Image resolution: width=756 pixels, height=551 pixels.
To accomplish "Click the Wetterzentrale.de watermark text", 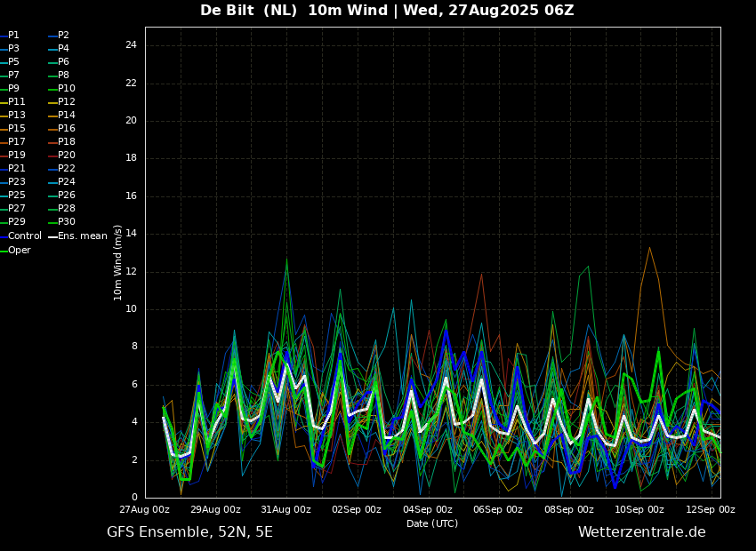I will click(642, 532).
